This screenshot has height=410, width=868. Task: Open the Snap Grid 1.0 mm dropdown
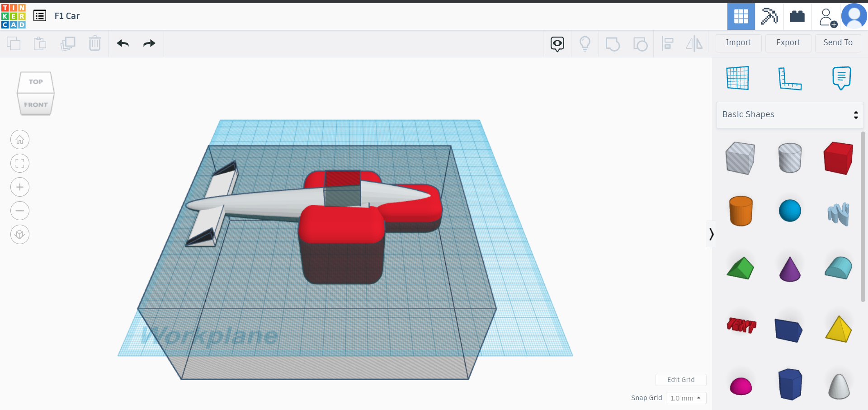(x=686, y=398)
